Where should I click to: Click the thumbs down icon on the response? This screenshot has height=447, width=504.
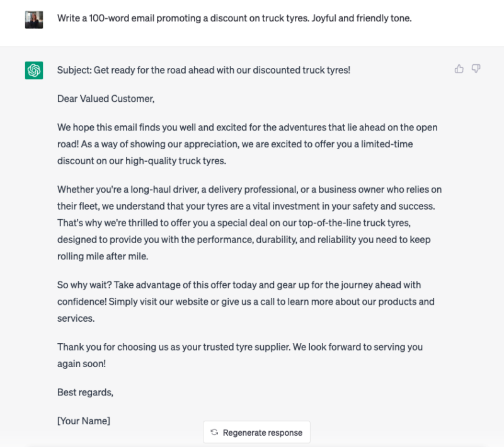click(476, 69)
